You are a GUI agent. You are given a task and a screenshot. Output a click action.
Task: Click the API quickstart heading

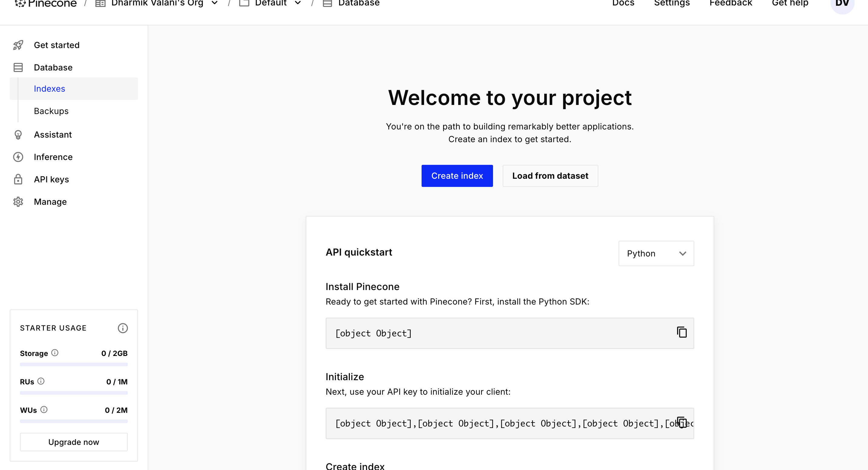tap(359, 252)
